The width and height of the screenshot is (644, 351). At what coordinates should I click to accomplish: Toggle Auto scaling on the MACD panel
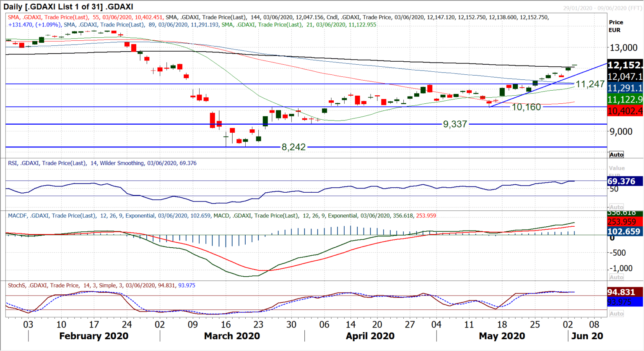coord(617,276)
